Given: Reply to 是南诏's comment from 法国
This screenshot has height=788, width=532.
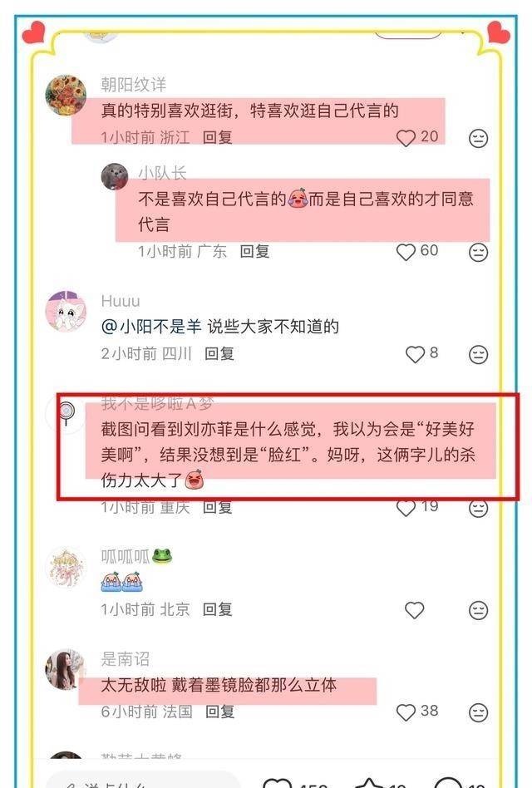Looking at the screenshot, I should point(220,712).
